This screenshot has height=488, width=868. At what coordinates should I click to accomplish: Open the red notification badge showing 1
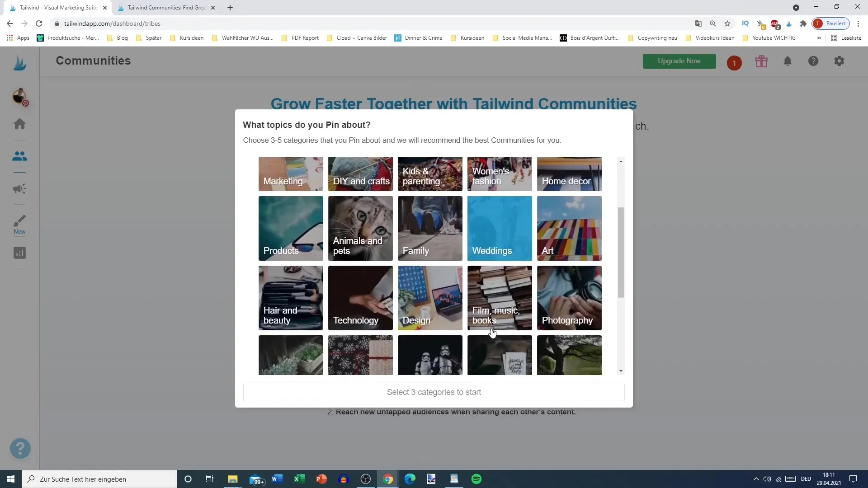pyautogui.click(x=734, y=63)
